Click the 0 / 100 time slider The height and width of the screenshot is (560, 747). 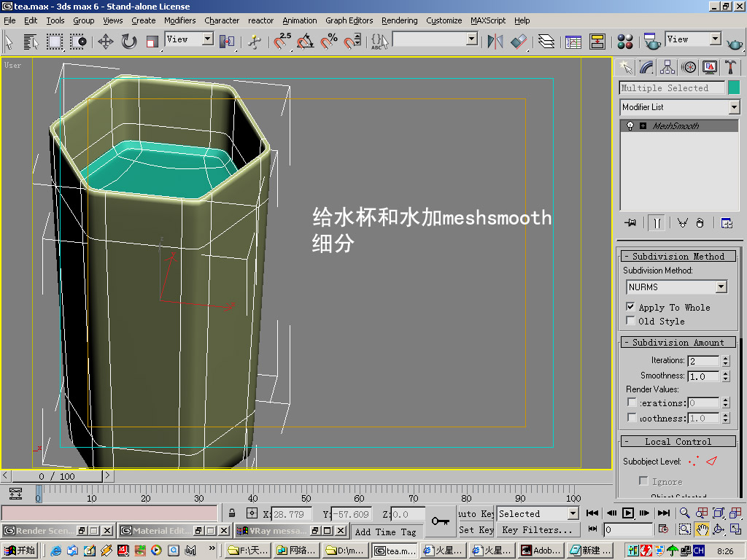(57, 475)
